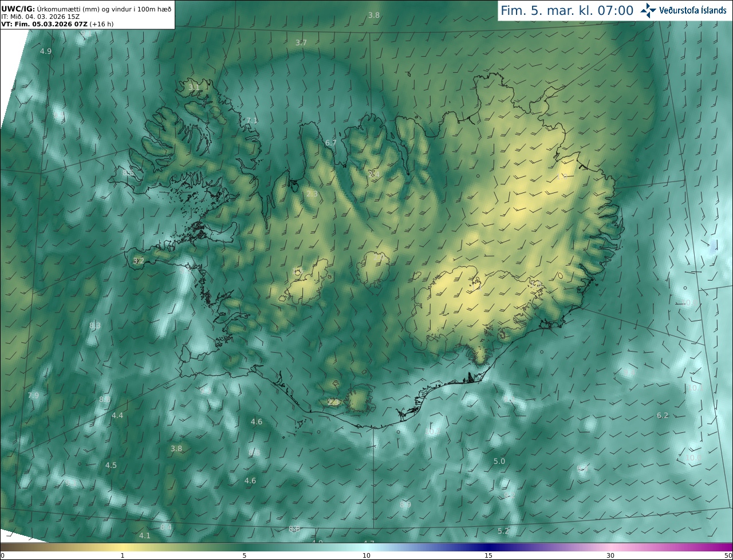
Task: Click the '15' tick label on the color scale
Action: (488, 555)
